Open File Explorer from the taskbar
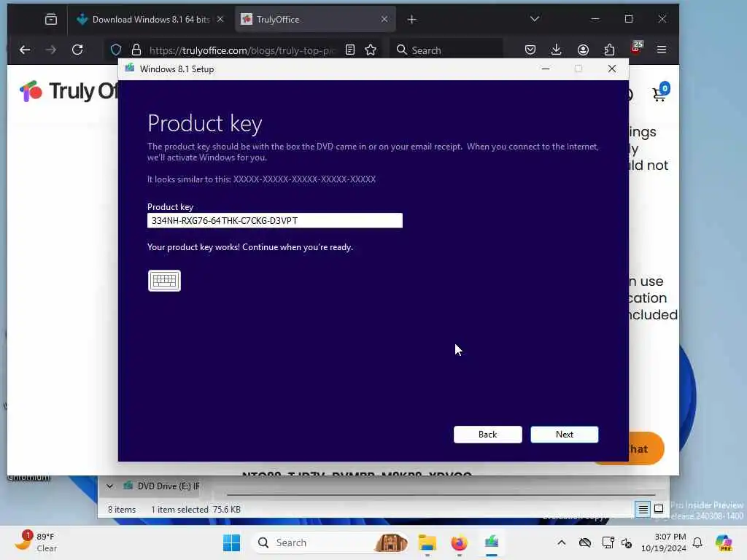The width and height of the screenshot is (747, 560). pos(427,542)
